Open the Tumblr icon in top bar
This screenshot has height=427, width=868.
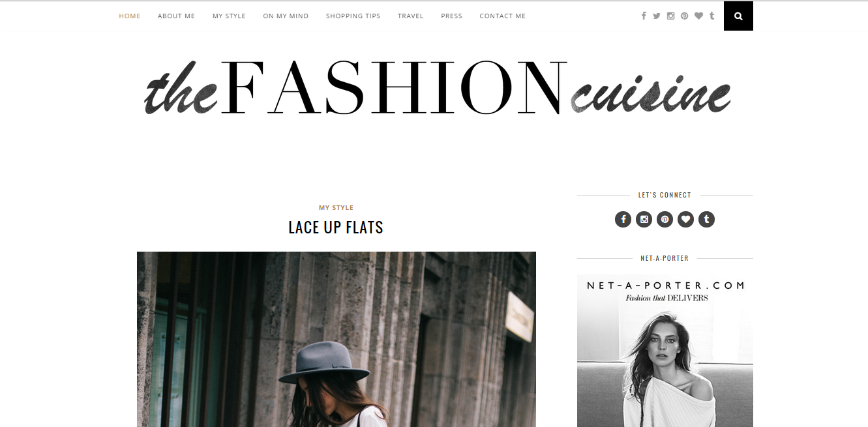point(711,16)
